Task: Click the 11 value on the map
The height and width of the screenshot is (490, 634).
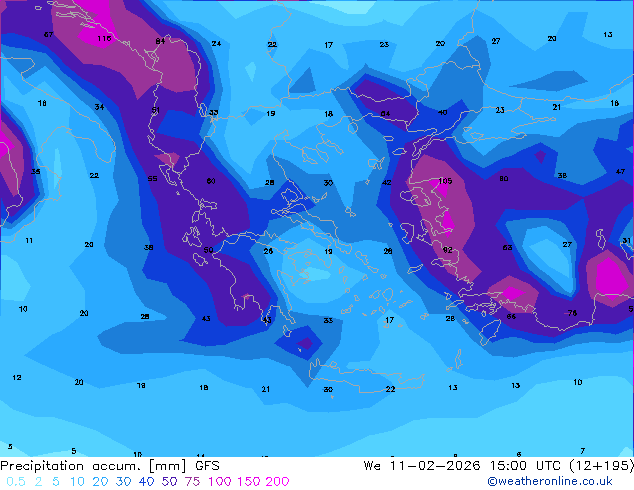Action: pos(29,240)
